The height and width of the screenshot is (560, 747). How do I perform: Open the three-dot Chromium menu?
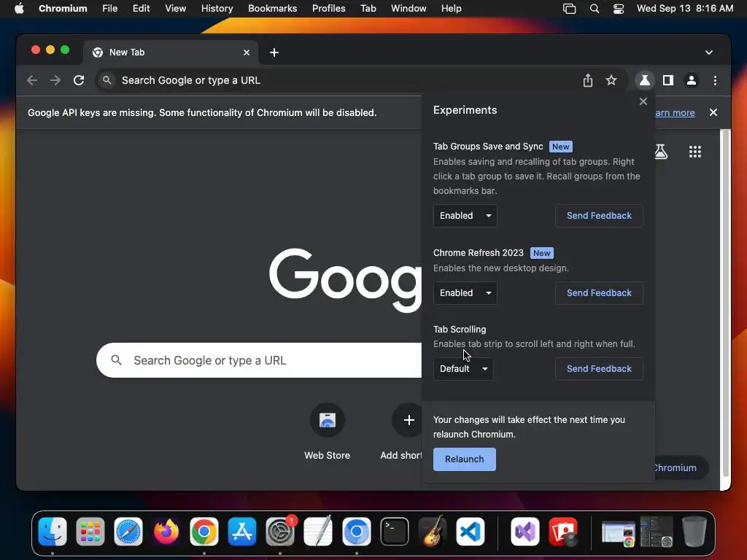(x=715, y=80)
